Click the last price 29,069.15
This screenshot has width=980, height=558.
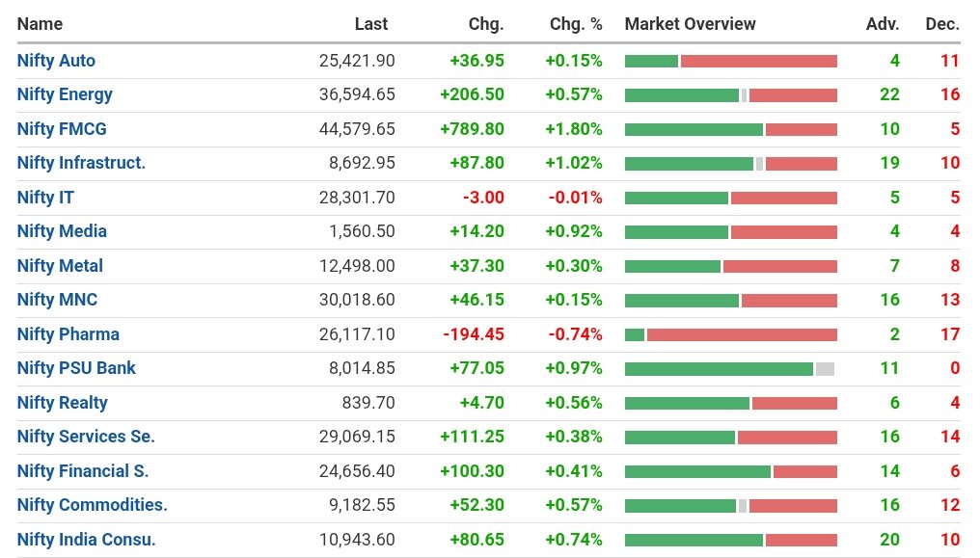[x=357, y=437]
